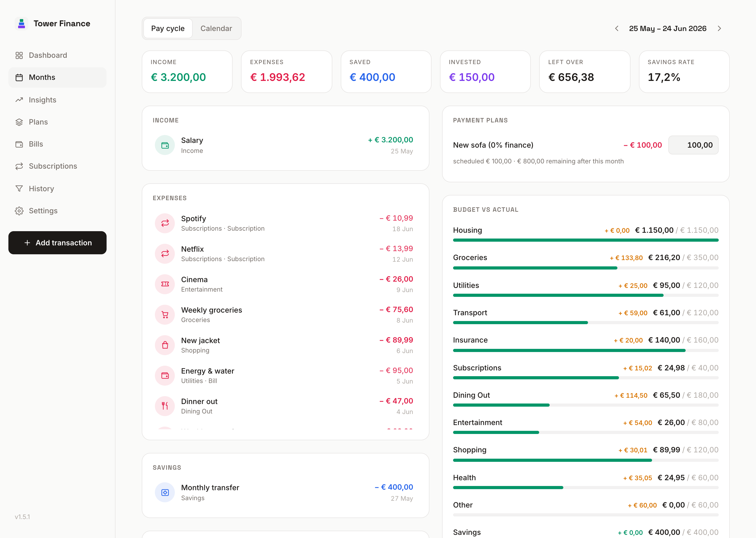
Task: Click Add transaction button
Action: (x=57, y=243)
